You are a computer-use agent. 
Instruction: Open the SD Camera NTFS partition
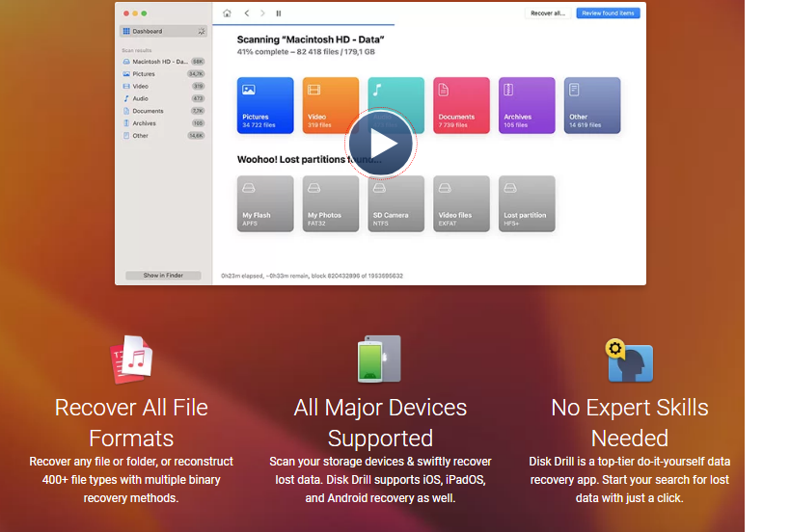tap(395, 203)
